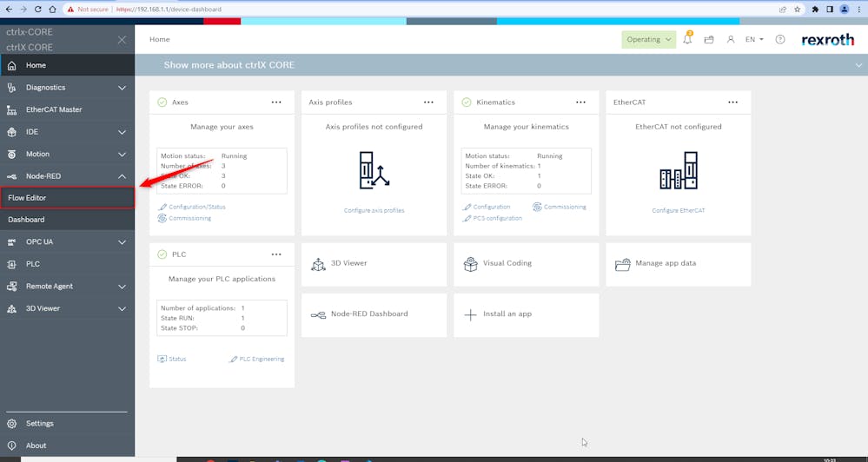Click browser reload icon
Screen dimensions: 868x462
[x=37, y=9]
